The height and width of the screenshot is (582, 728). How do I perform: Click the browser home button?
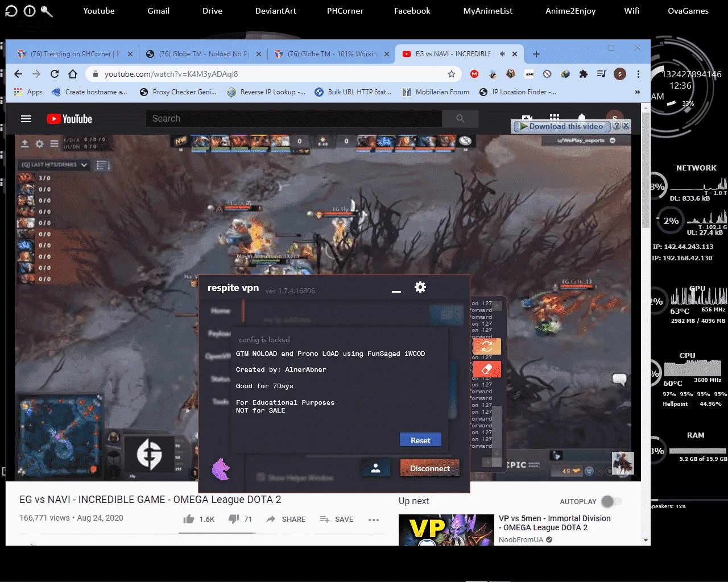pyautogui.click(x=73, y=74)
